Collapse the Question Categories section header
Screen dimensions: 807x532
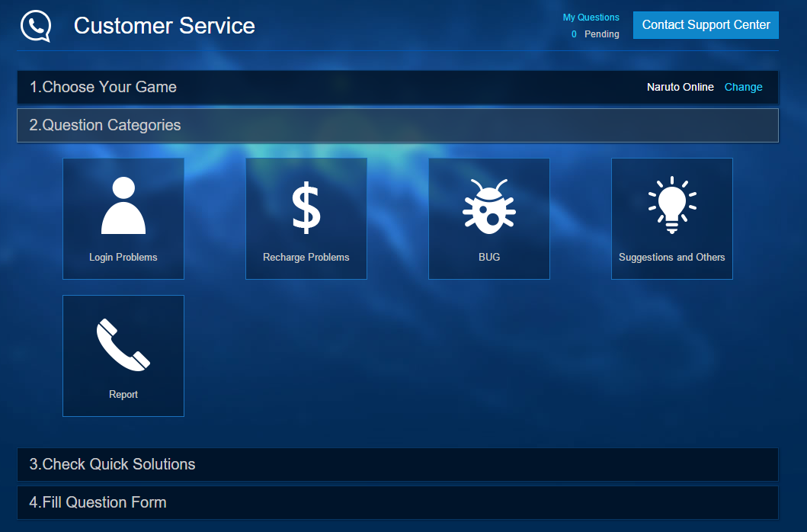coord(105,125)
